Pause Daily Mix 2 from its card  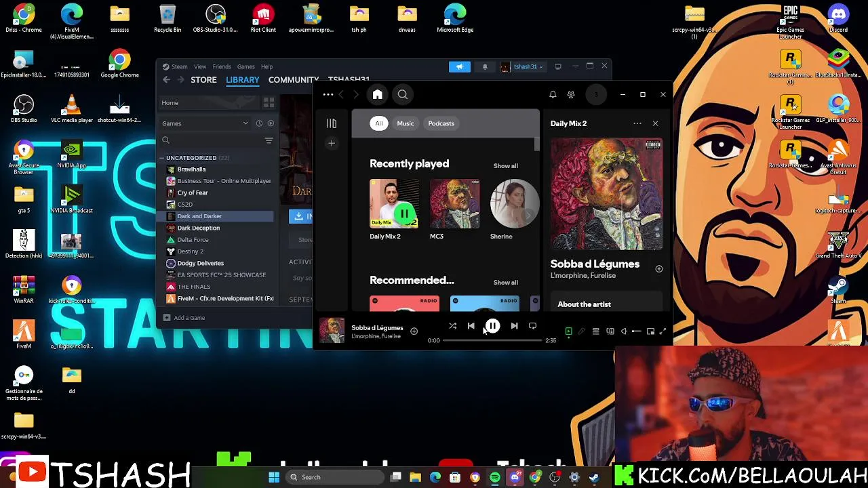[x=404, y=214]
